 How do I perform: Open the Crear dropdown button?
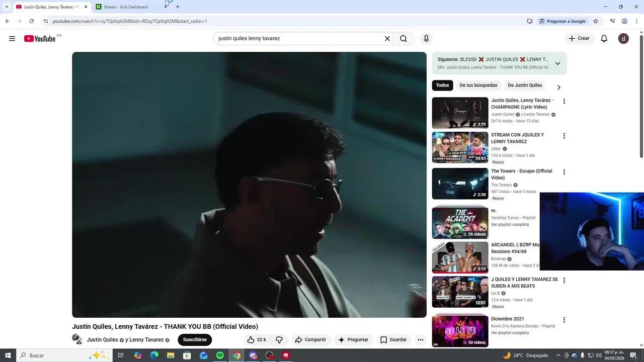click(579, 39)
